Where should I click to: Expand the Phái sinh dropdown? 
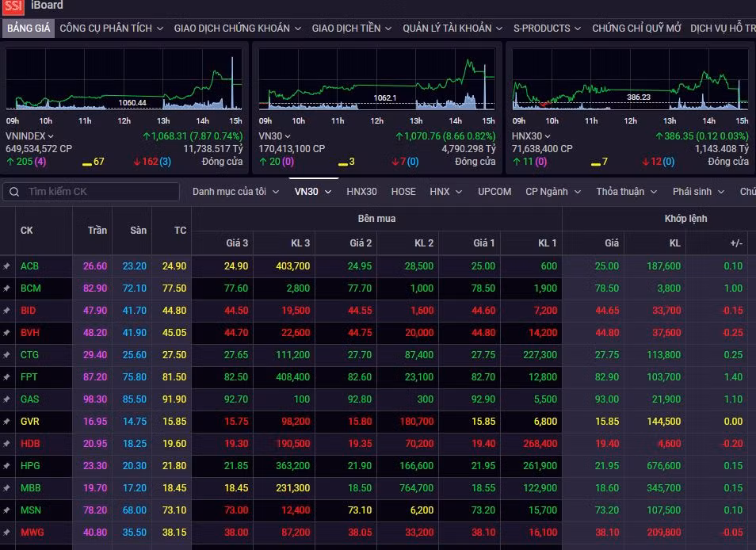pos(699,192)
